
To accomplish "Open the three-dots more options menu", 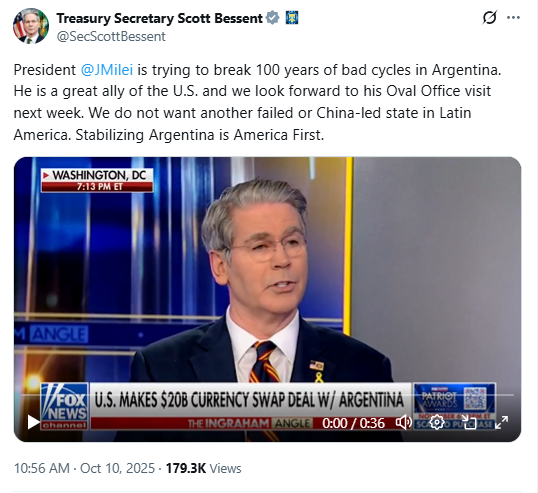I will tap(513, 17).
